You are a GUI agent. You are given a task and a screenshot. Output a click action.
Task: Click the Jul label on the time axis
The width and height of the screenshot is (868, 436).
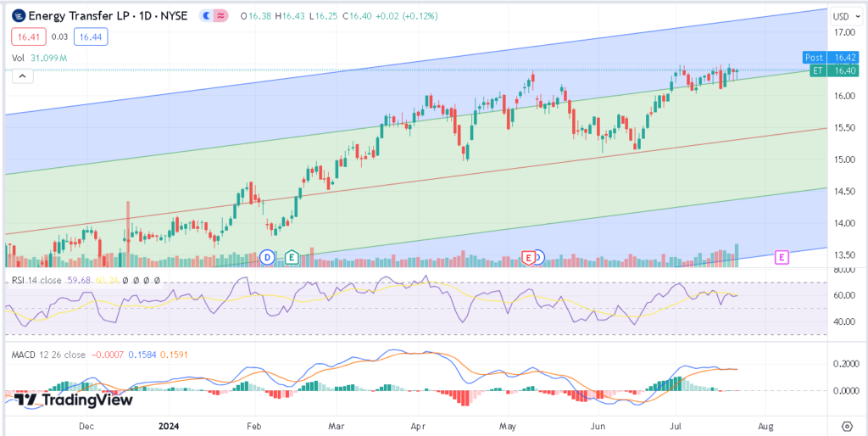676,427
